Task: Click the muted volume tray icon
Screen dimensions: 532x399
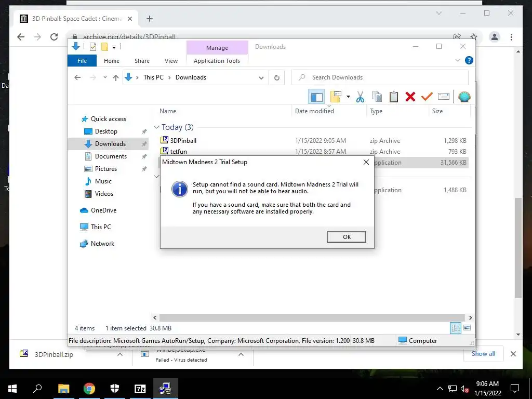Action: [464, 389]
